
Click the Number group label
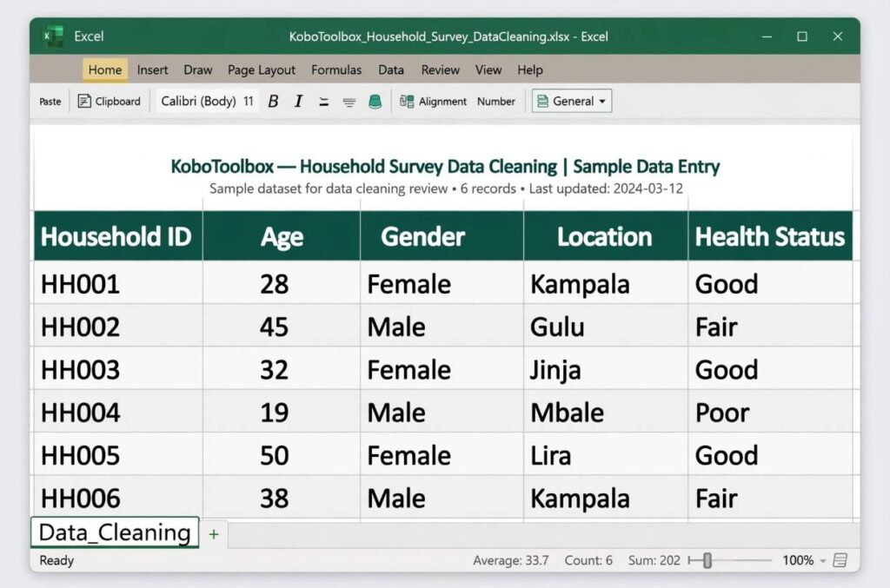coord(496,101)
